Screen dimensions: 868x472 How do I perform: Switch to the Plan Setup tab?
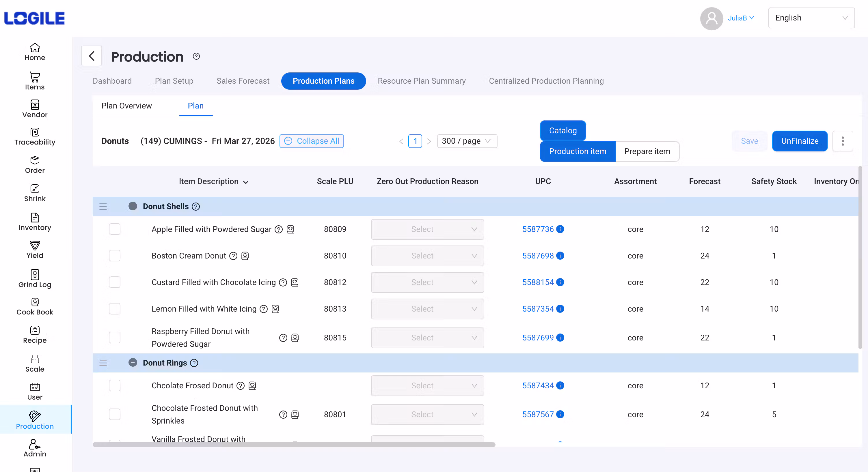(x=174, y=81)
